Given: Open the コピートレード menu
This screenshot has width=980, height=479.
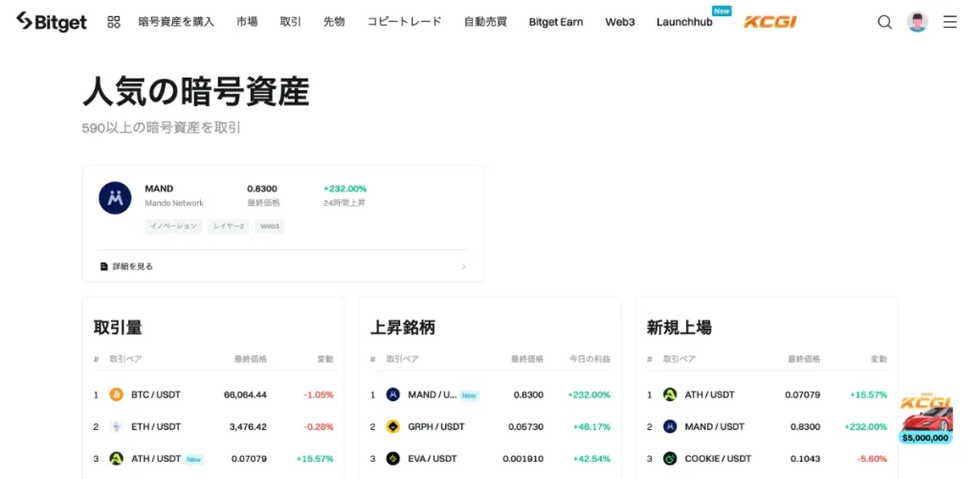Looking at the screenshot, I should (405, 22).
